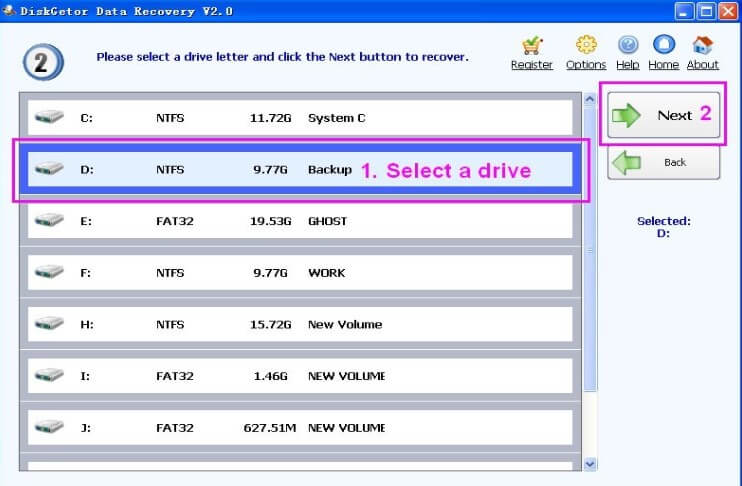Click the scrollbar up arrow
Screen dimensions: 742x486
[x=590, y=99]
